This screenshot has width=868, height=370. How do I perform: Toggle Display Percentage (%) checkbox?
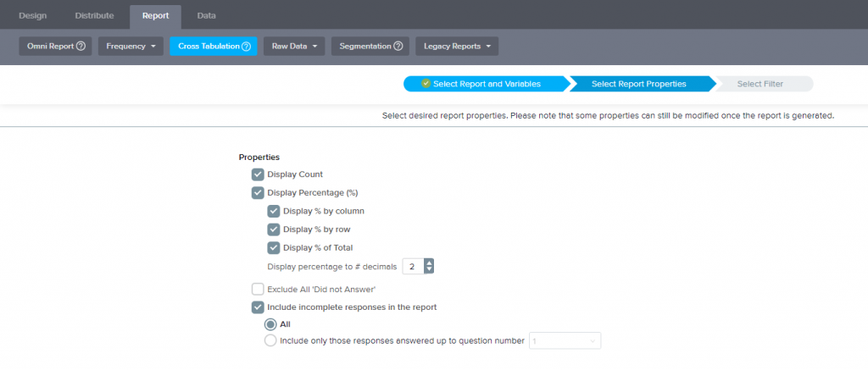tap(258, 193)
